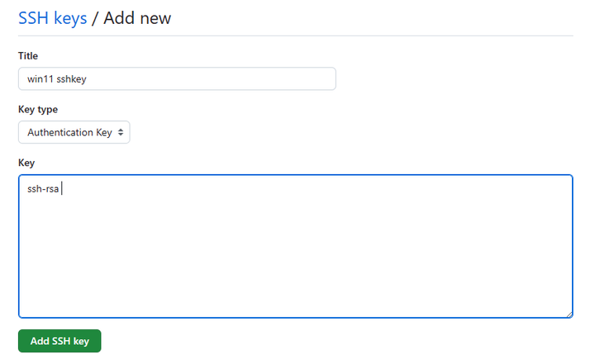Open the SSH keys breadcrumb link
This screenshot has height=364, width=595.
52,17
